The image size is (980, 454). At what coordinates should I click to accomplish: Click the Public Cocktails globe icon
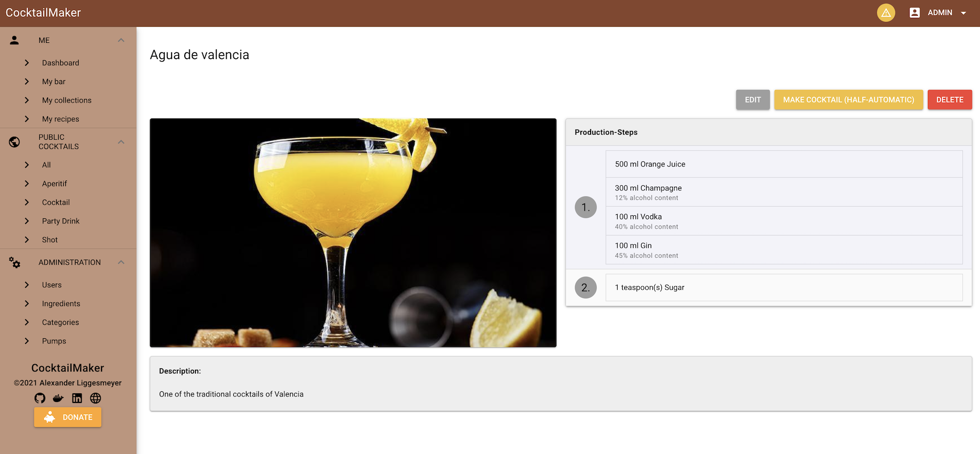pyautogui.click(x=14, y=142)
